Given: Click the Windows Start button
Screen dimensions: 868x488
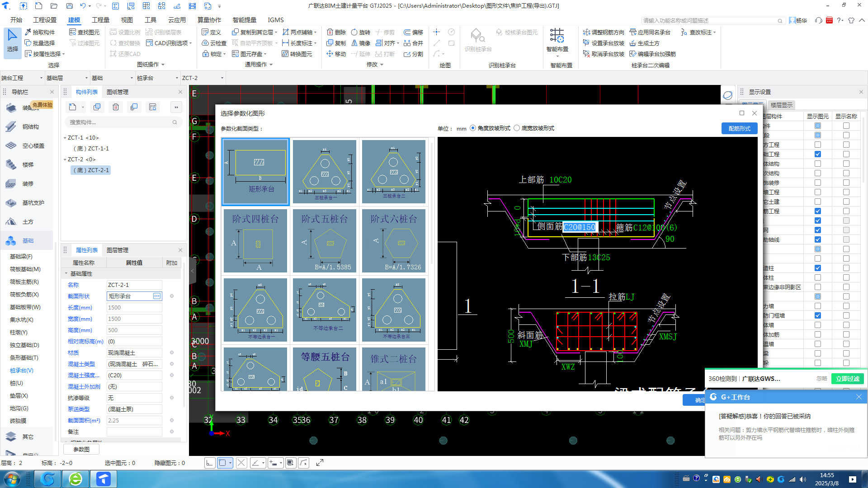Looking at the screenshot, I should pyautogui.click(x=11, y=479).
